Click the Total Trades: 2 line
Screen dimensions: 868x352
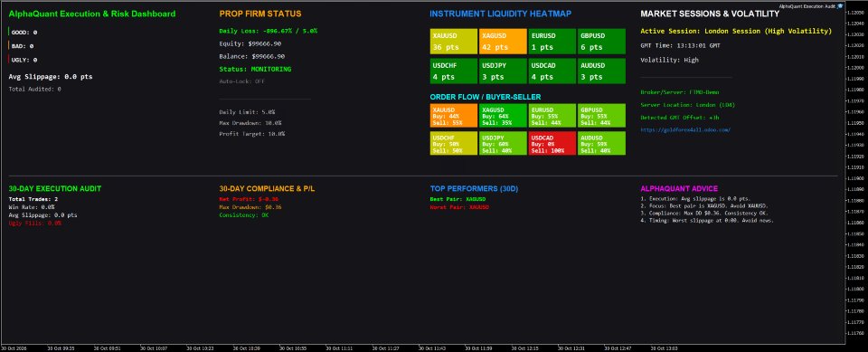coord(33,199)
